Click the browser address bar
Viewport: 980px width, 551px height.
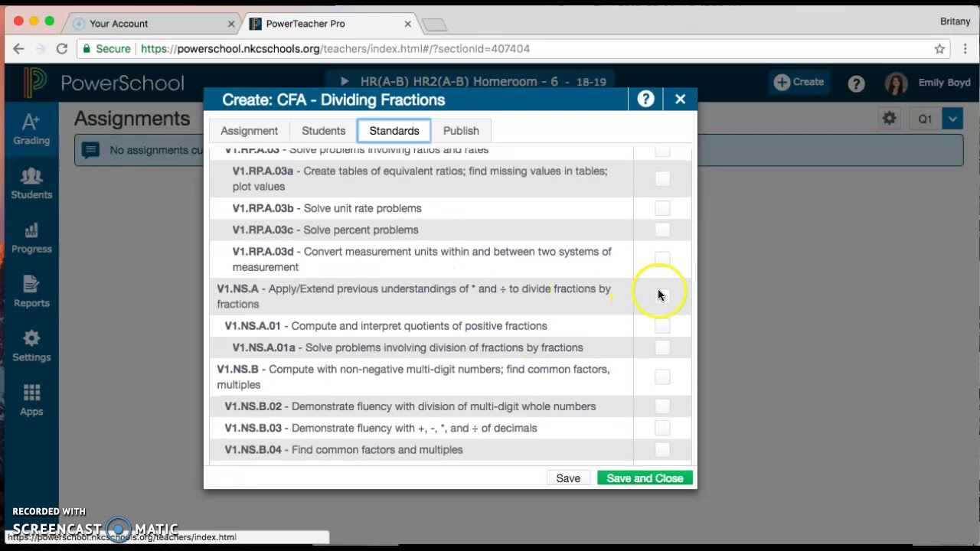(x=513, y=48)
